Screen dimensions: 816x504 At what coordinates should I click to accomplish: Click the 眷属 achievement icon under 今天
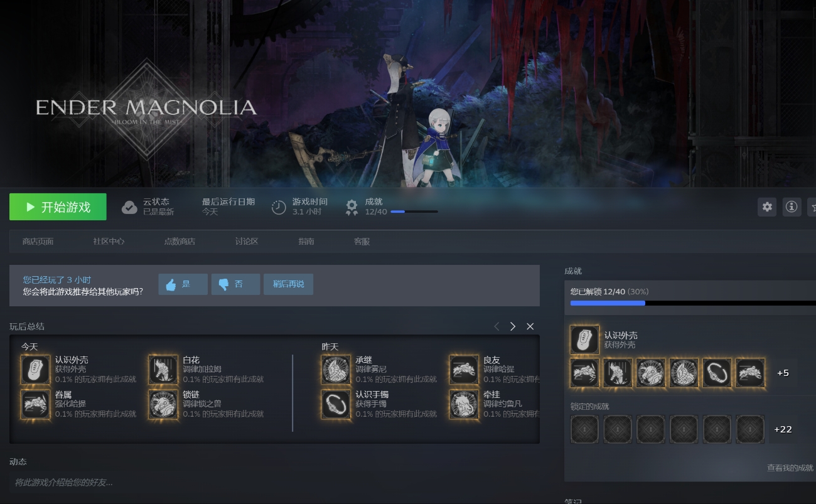tap(35, 404)
